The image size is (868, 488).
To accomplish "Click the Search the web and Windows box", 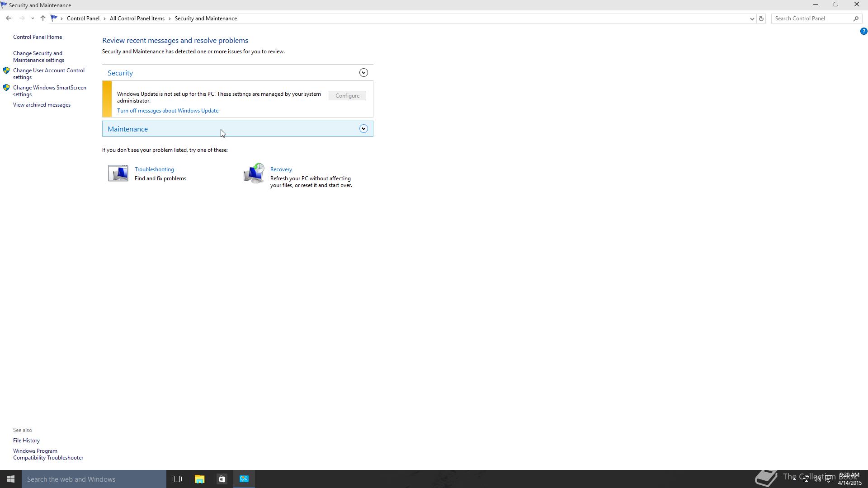I will (94, 479).
